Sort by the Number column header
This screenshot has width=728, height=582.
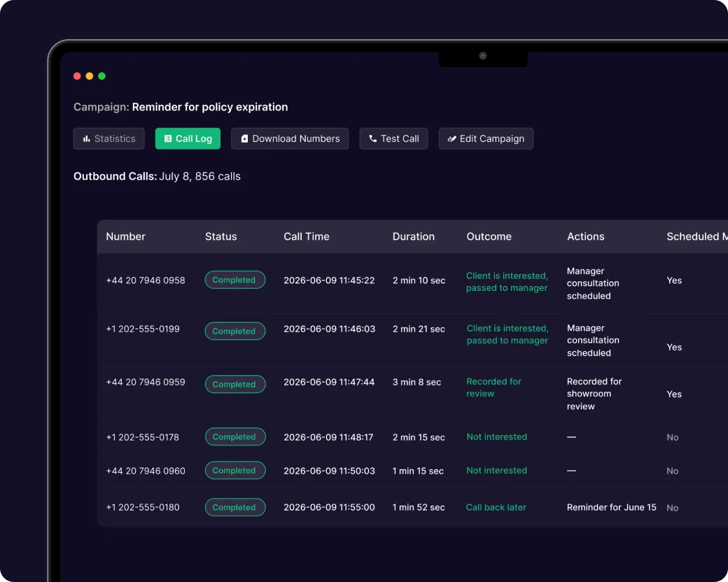click(125, 236)
